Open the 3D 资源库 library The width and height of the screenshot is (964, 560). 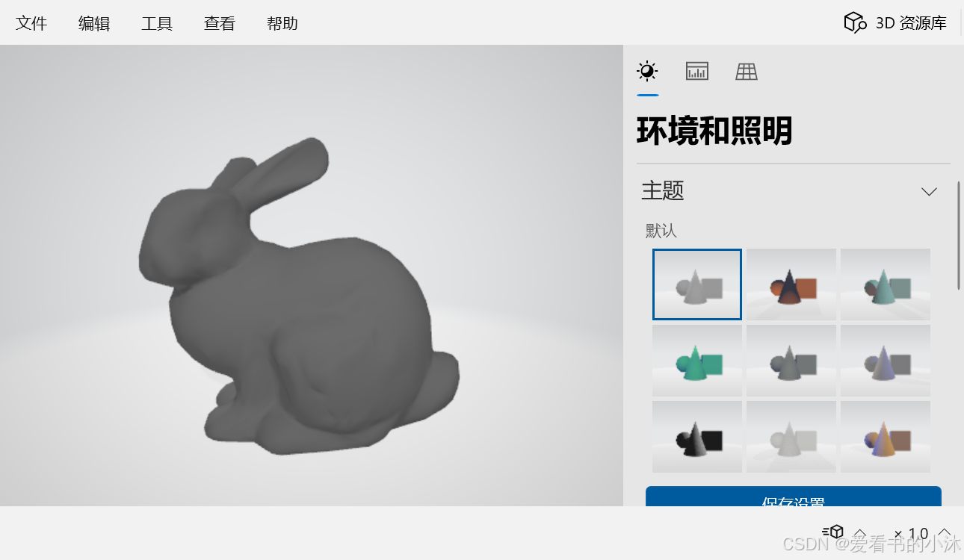tap(895, 23)
